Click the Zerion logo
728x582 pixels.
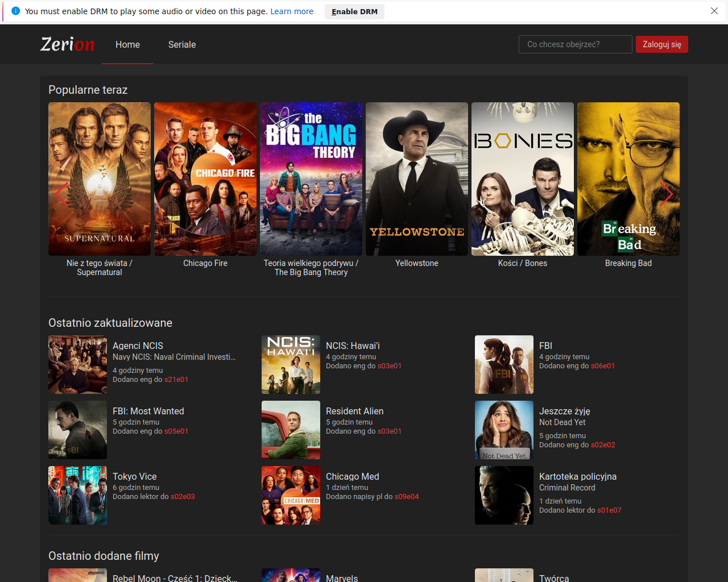67,44
